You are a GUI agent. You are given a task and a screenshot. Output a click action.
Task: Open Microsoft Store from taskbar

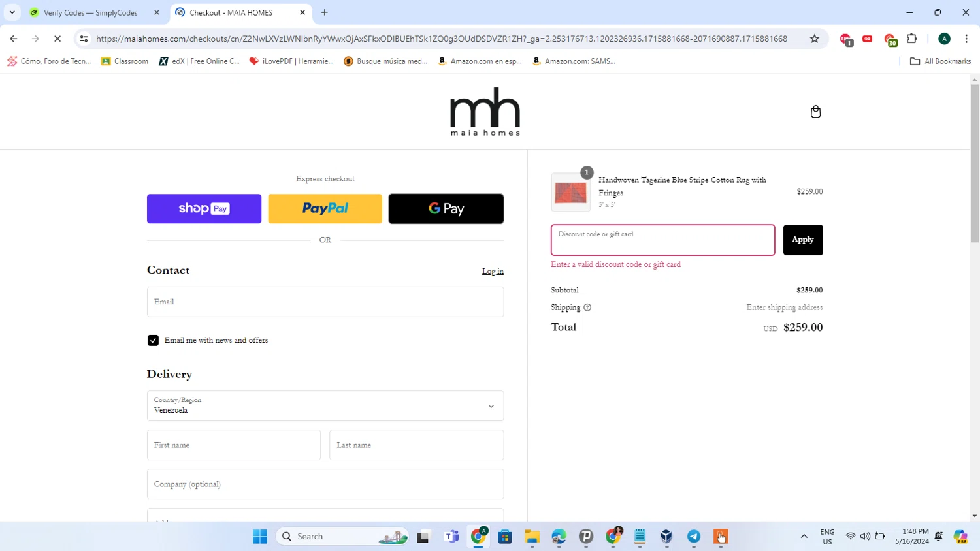point(505,536)
